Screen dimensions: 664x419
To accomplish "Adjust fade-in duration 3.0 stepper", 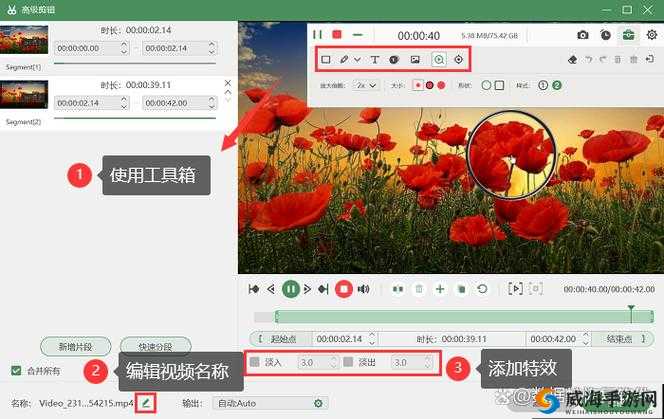I will point(333,362).
